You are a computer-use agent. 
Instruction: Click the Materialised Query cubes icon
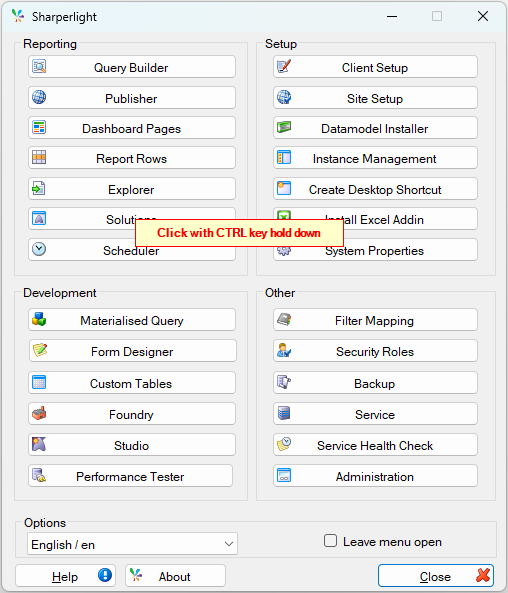39,319
